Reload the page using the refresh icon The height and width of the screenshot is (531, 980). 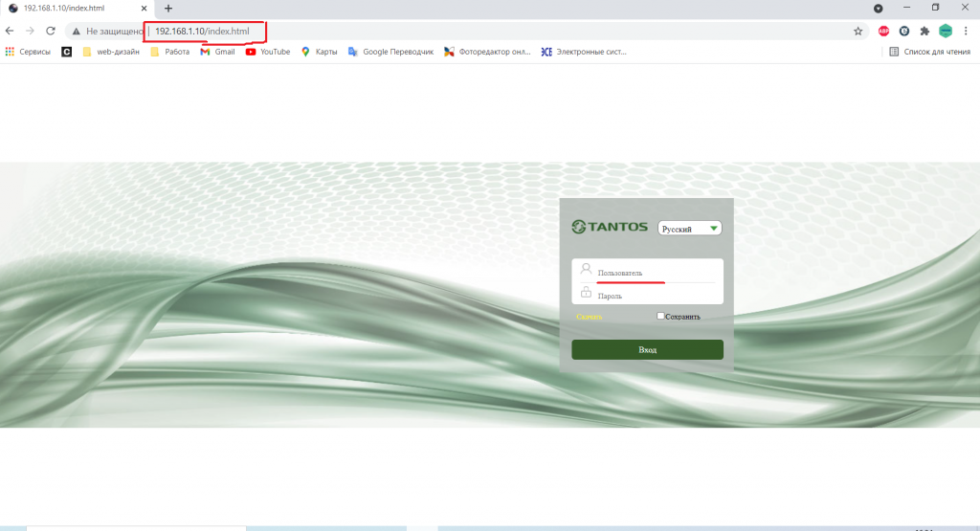(51, 31)
